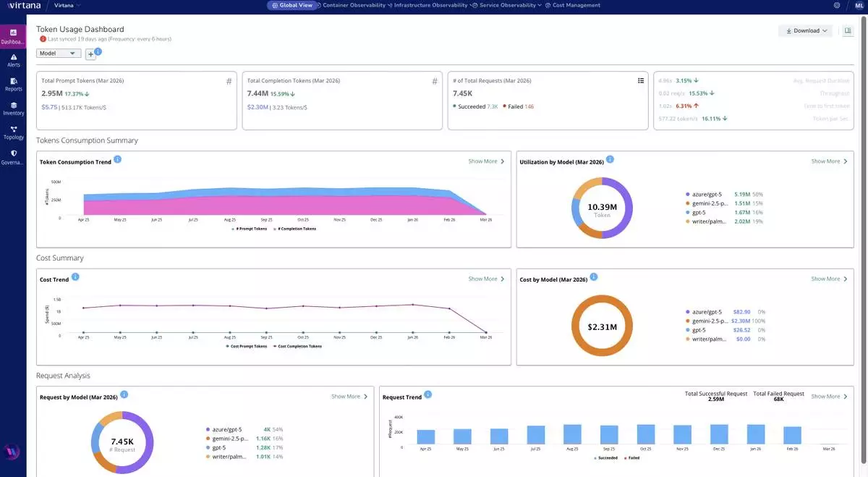Viewport: 868px width, 477px height.
Task: Open the Topology view icon
Action: tap(13, 132)
